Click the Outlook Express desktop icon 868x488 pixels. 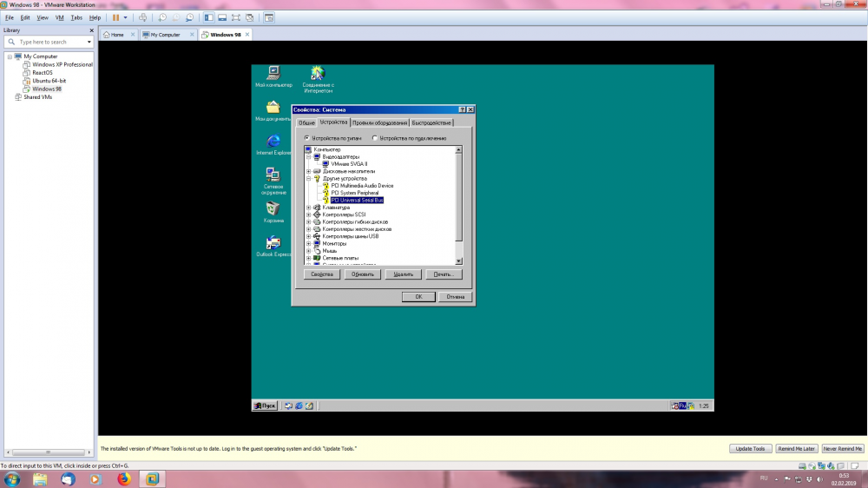coord(273,246)
